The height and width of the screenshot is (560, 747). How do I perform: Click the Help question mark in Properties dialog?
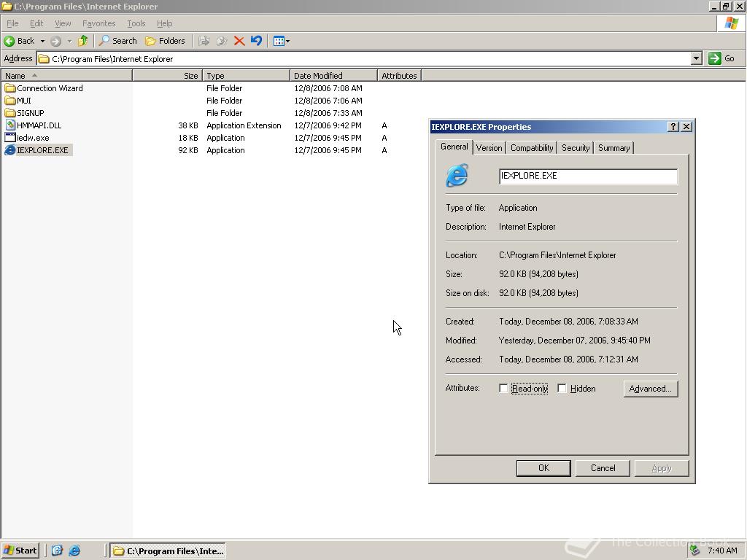[x=673, y=127]
